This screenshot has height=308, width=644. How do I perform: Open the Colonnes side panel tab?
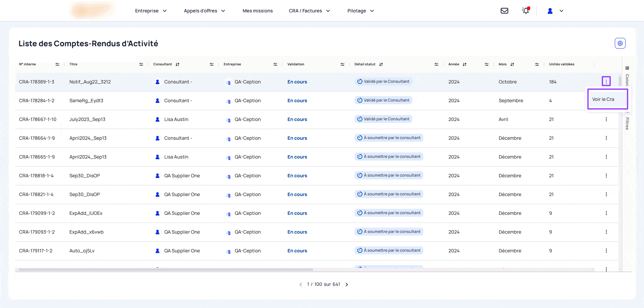(627, 76)
